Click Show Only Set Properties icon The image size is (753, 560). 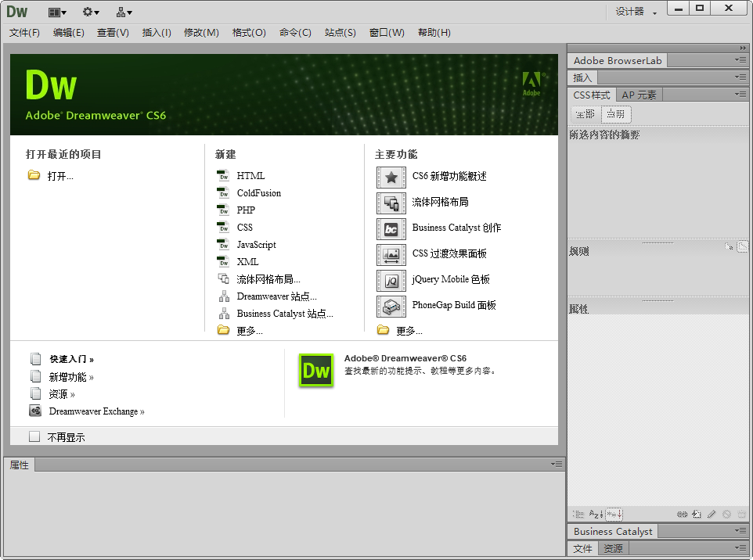click(614, 515)
